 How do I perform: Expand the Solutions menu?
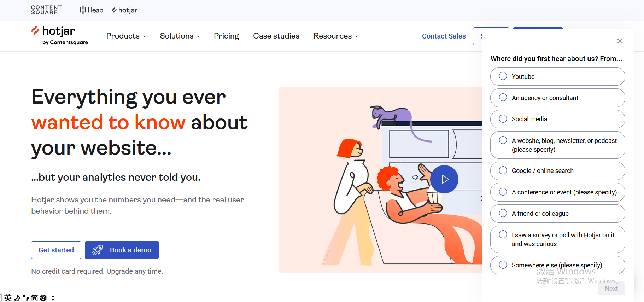180,36
